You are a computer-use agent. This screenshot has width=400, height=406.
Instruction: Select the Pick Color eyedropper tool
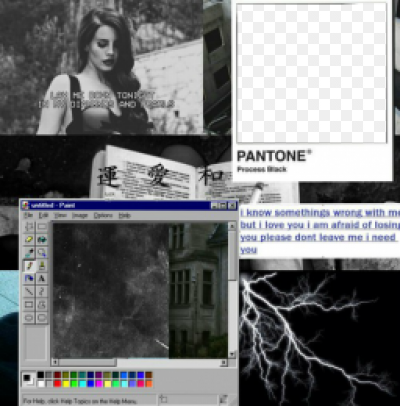pyautogui.click(x=29, y=253)
